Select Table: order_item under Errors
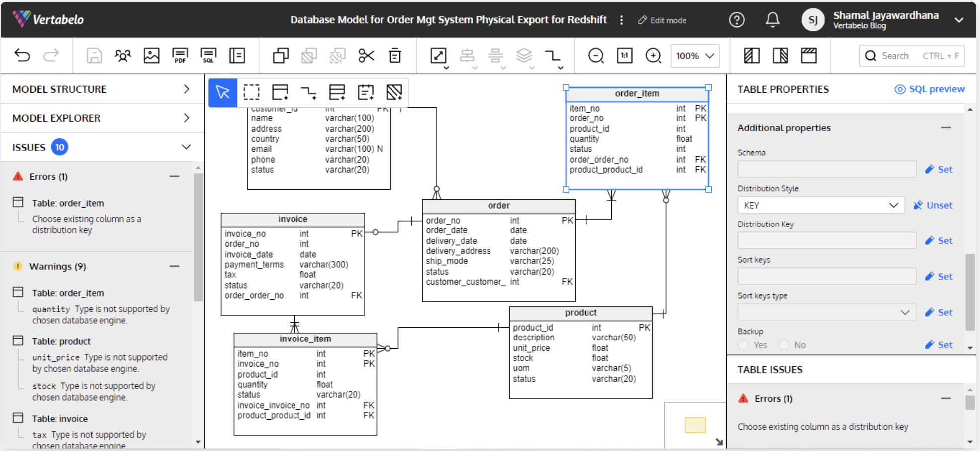The height and width of the screenshot is (451, 980). [68, 203]
